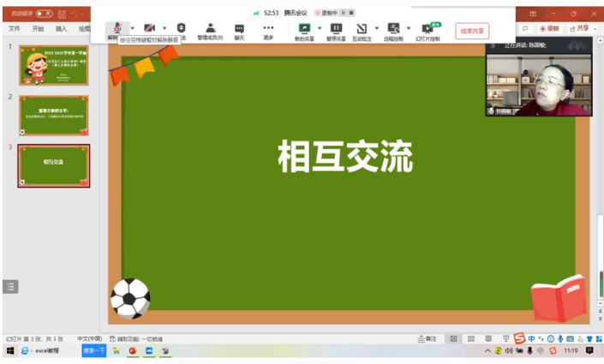Click the Windows Start button
Screen dimensions: 604x364
(x=10, y=351)
